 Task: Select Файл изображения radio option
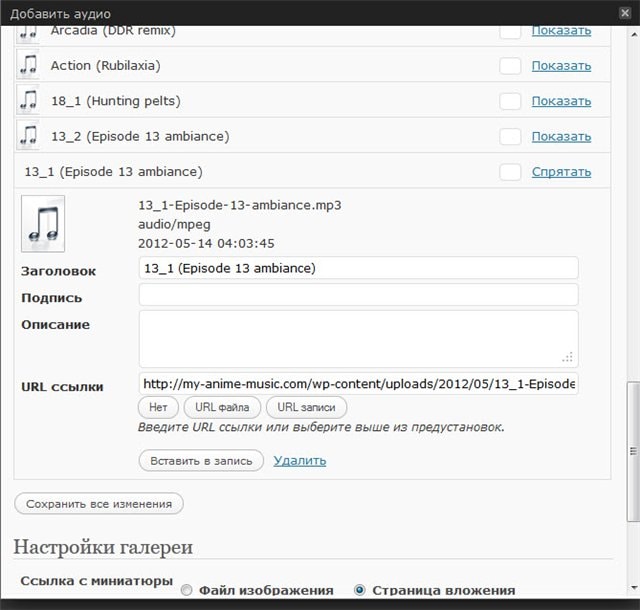point(186,591)
